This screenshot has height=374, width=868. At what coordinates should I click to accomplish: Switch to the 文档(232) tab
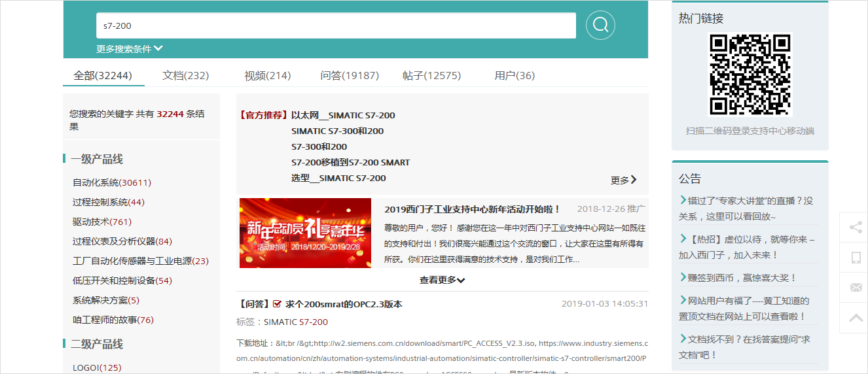tap(185, 76)
